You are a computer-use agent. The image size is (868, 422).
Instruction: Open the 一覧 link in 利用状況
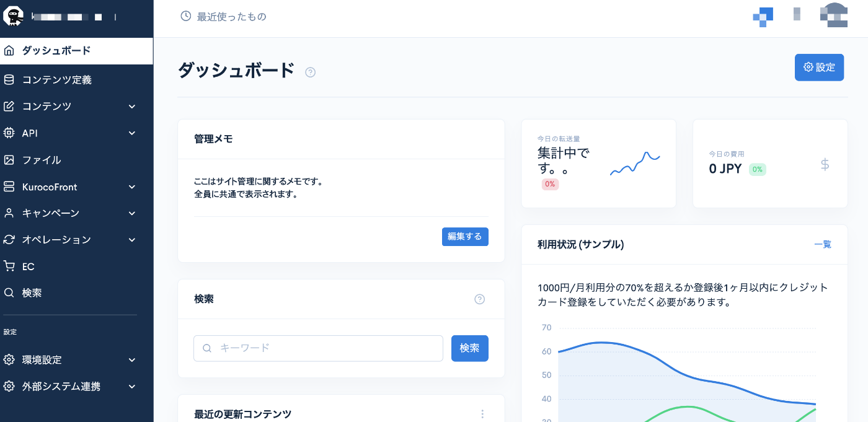[823, 245]
